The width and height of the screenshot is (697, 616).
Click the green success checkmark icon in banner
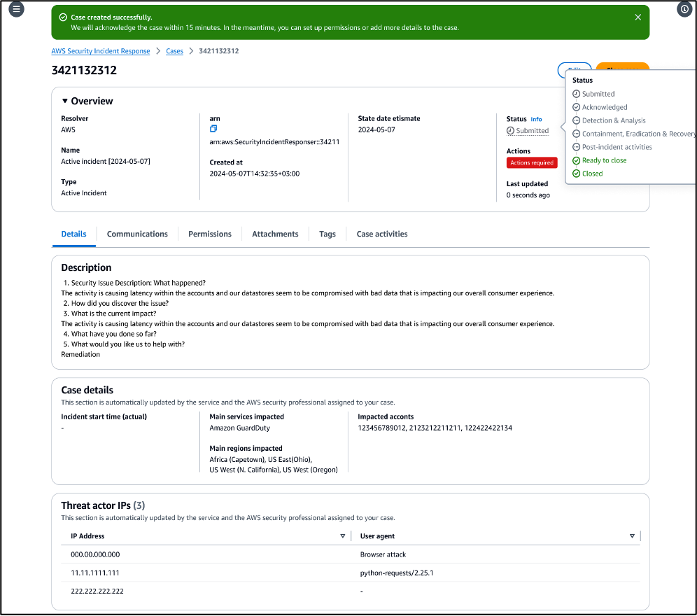tap(63, 17)
